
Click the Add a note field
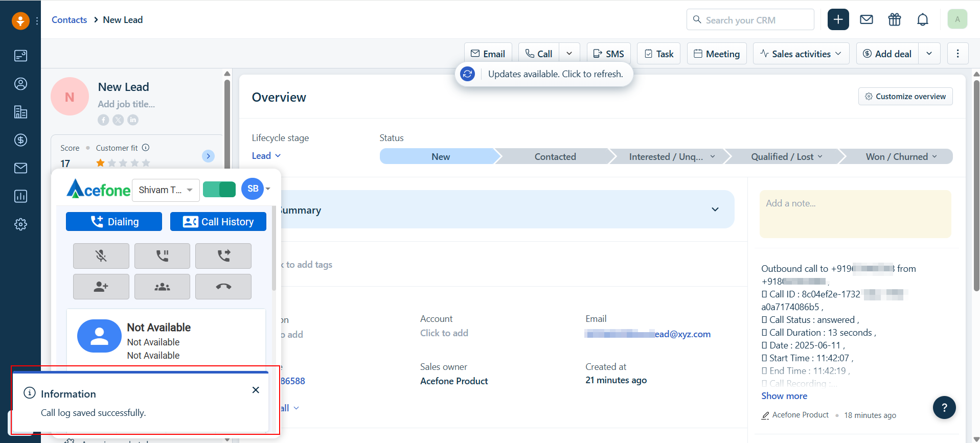(855, 214)
